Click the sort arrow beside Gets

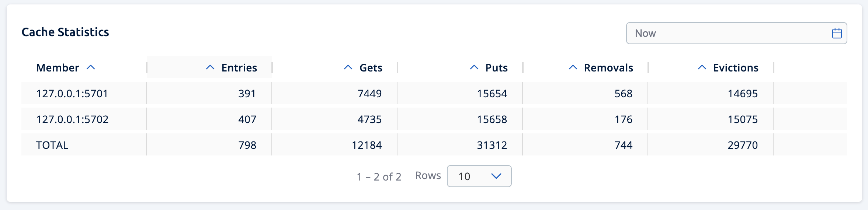[x=348, y=67]
